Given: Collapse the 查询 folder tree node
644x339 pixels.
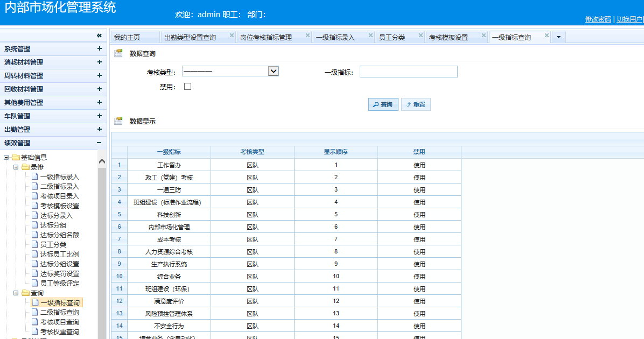Looking at the screenshot, I should (x=16, y=293).
